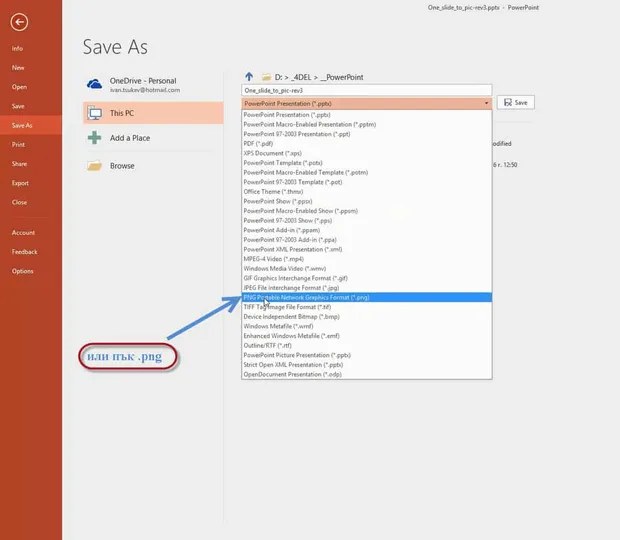The image size is (620, 540).
Task: Select JPEG File Interchange Format (*.jpg)
Action: [367, 288]
